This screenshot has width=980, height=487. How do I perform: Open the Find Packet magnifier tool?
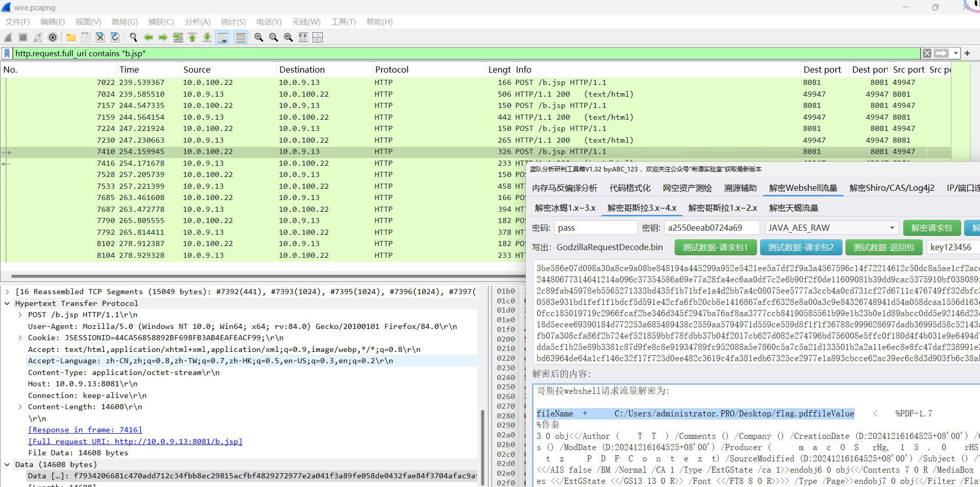coord(133,37)
